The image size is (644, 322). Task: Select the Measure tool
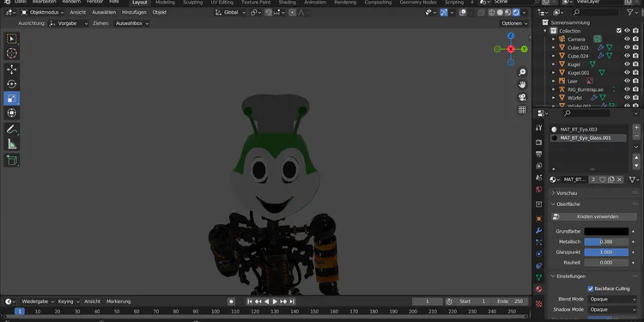tap(11, 143)
